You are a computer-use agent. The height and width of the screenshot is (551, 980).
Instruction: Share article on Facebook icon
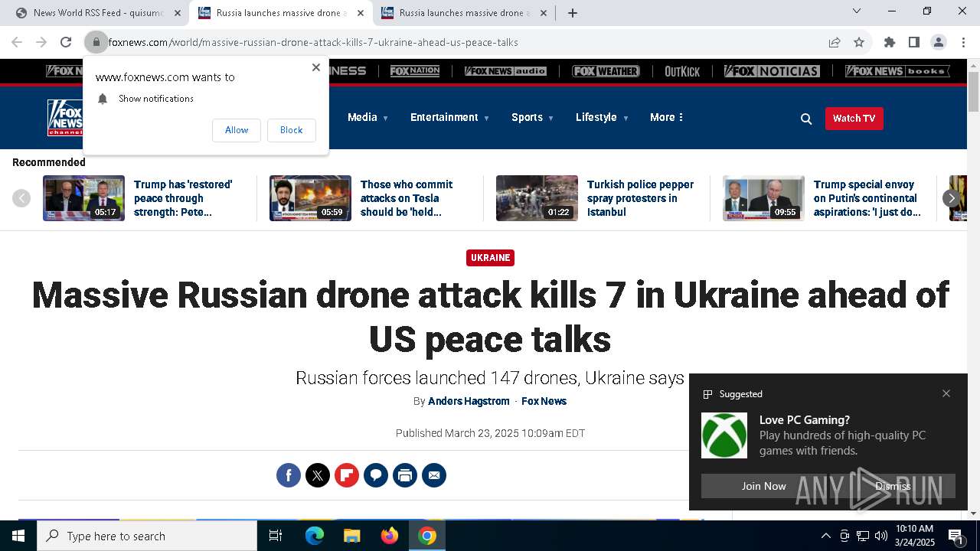click(x=289, y=475)
